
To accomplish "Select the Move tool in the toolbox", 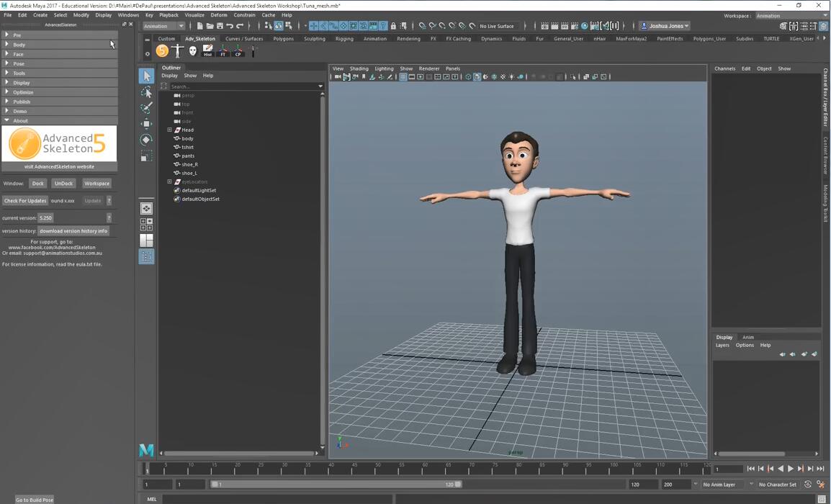I will click(x=146, y=124).
